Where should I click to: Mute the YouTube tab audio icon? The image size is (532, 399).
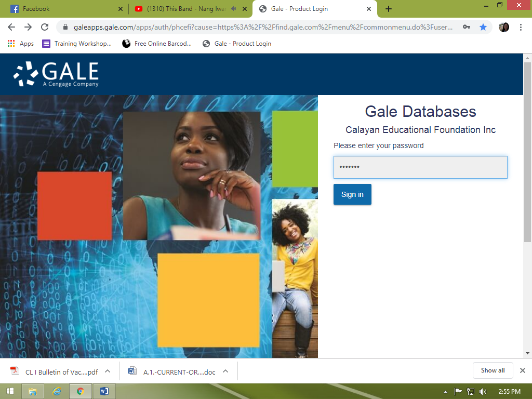(234, 9)
